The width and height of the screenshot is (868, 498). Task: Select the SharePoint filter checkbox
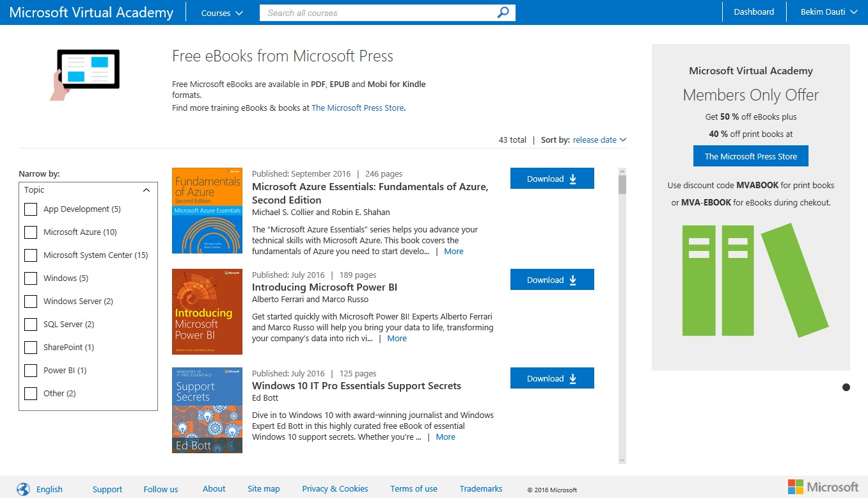(x=30, y=348)
